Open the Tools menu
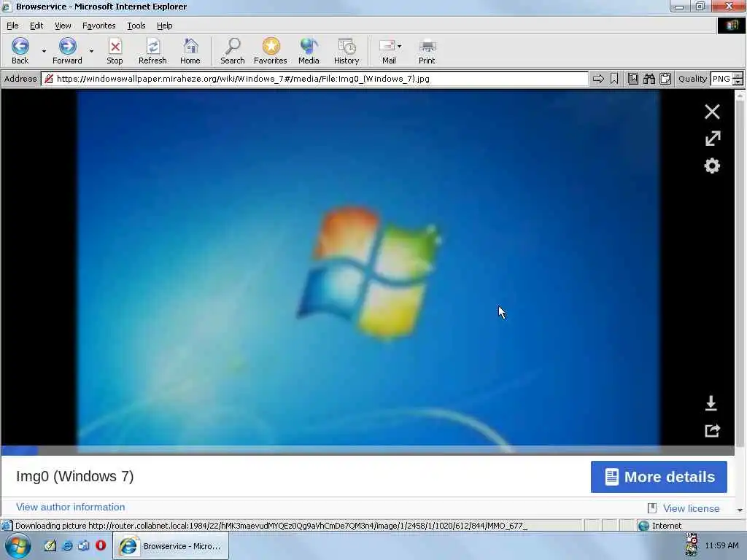 click(136, 26)
